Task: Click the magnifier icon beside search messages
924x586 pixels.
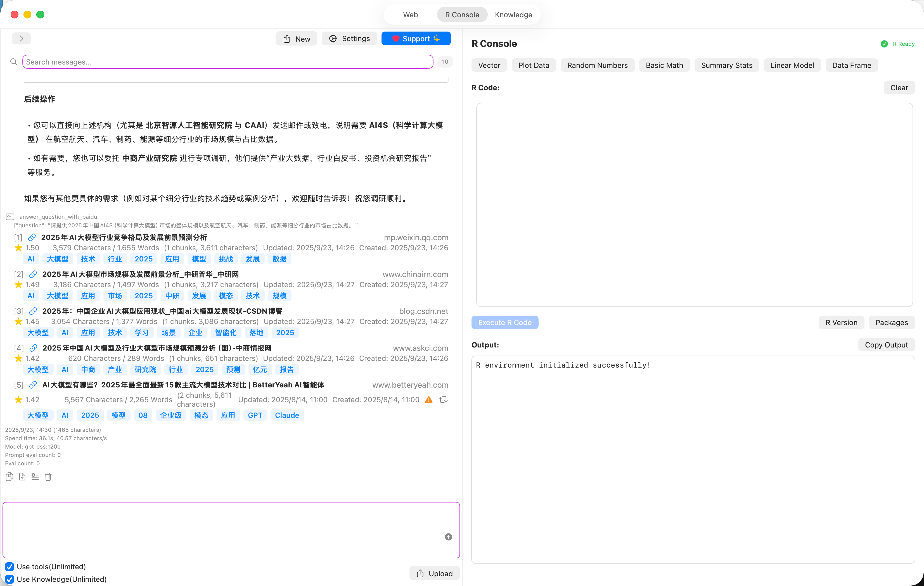Action: pyautogui.click(x=14, y=62)
